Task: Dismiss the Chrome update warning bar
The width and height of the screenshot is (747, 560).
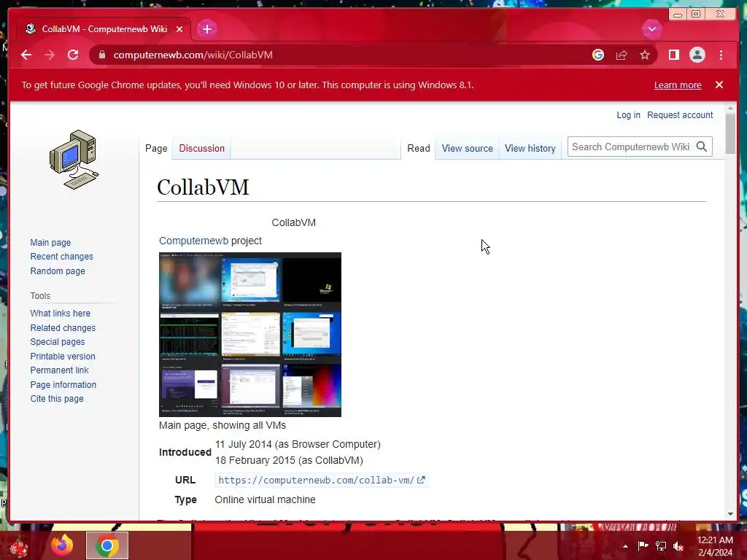Action: pos(719,85)
